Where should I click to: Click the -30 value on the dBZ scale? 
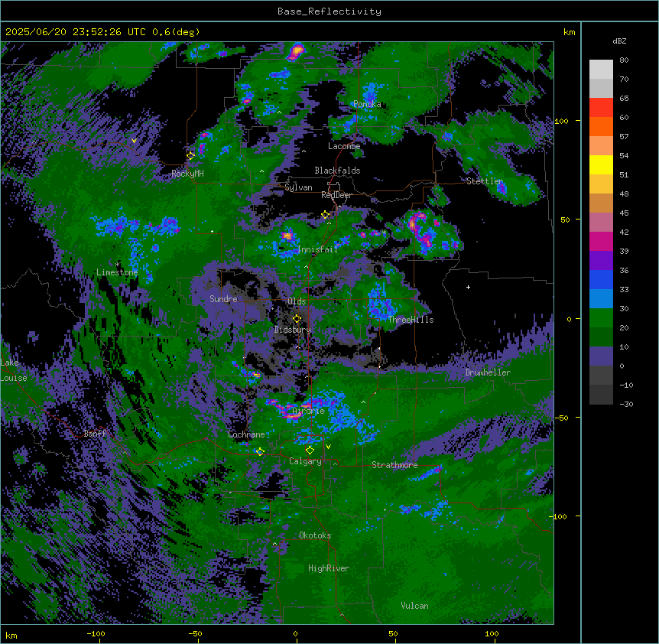click(626, 404)
